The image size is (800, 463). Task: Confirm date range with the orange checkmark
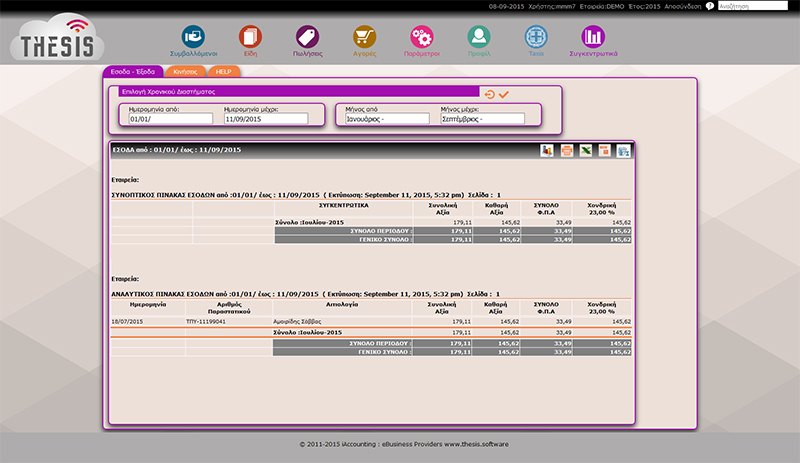tap(504, 94)
